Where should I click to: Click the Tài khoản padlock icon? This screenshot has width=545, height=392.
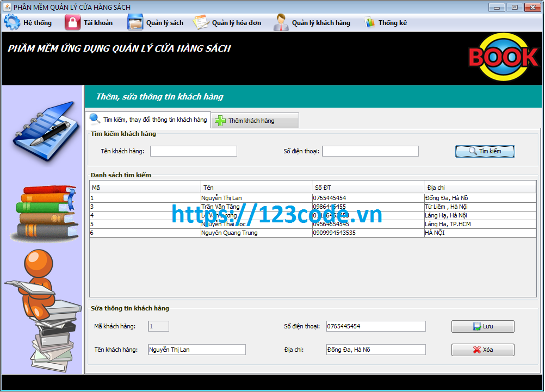tap(71, 22)
